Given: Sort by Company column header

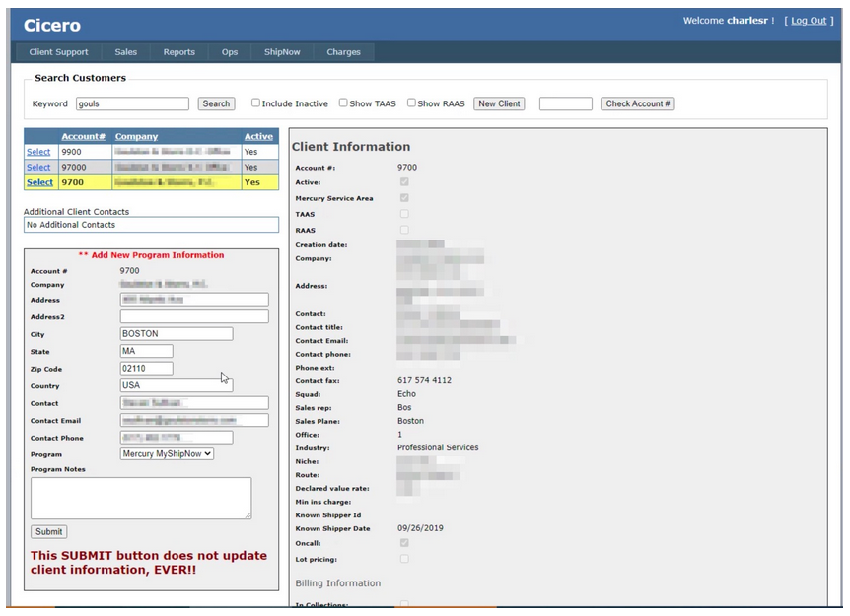Looking at the screenshot, I should pos(136,137).
